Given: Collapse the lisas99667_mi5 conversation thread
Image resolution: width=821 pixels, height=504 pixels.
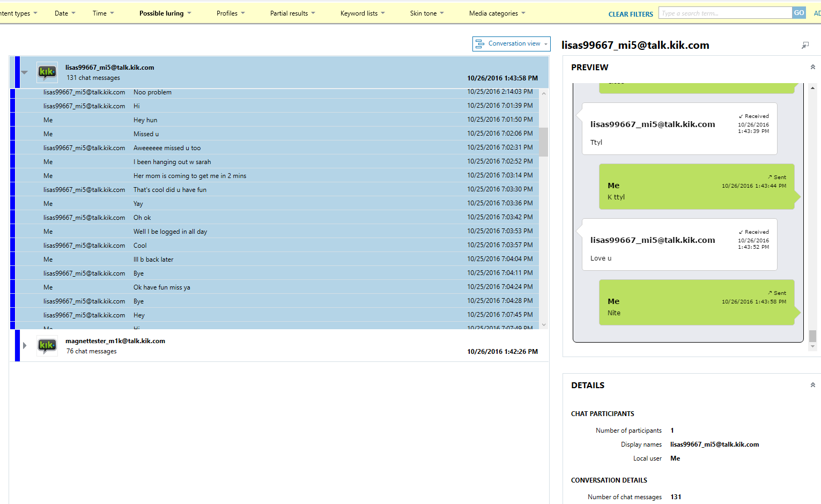Looking at the screenshot, I should (24, 72).
